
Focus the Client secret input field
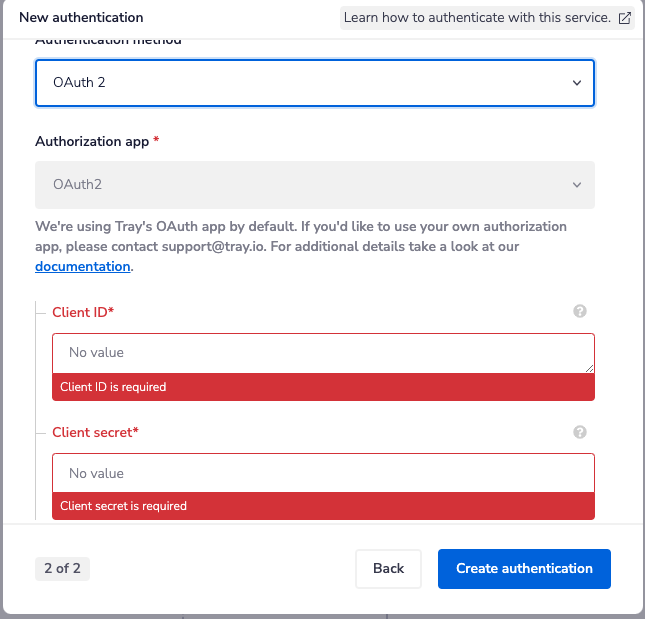[322, 473]
